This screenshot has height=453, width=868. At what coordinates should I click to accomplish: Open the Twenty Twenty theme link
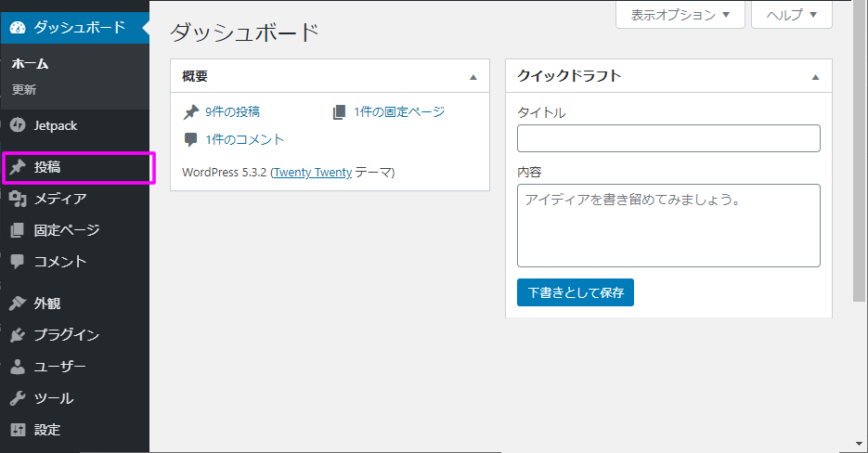(x=311, y=173)
